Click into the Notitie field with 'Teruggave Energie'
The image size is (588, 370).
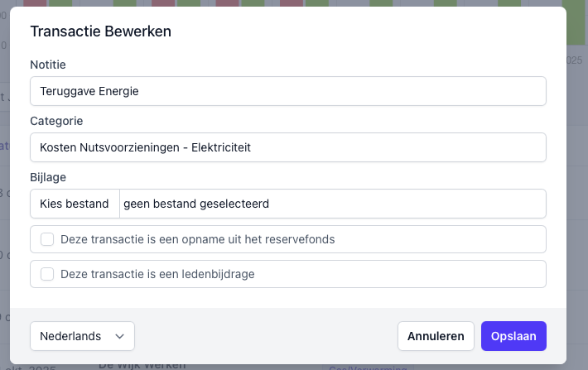(x=287, y=91)
